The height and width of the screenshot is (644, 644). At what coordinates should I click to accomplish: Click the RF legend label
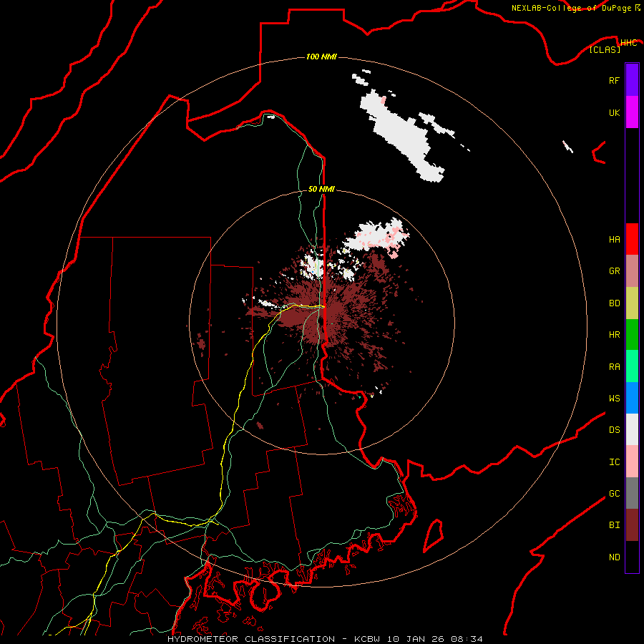point(614,80)
